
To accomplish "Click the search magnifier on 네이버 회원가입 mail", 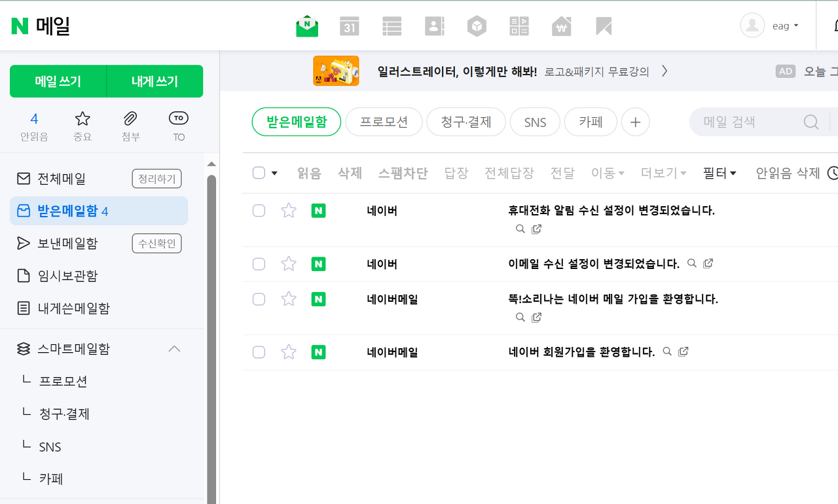I will tap(666, 351).
